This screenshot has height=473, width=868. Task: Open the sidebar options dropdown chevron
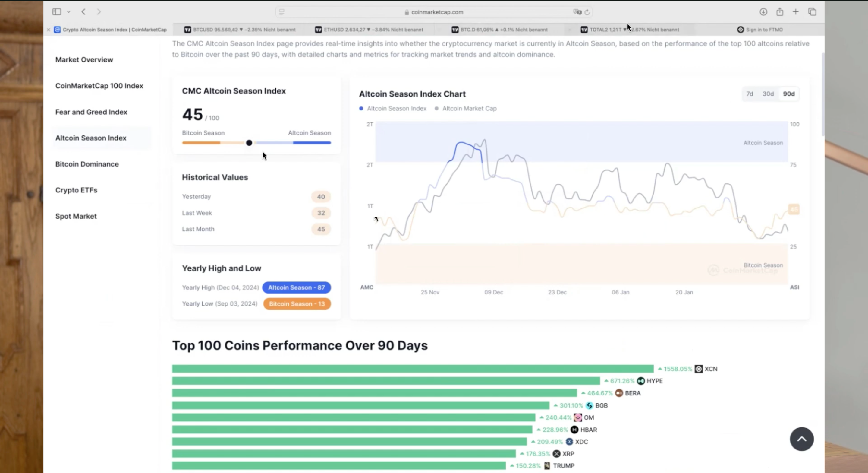(x=68, y=12)
